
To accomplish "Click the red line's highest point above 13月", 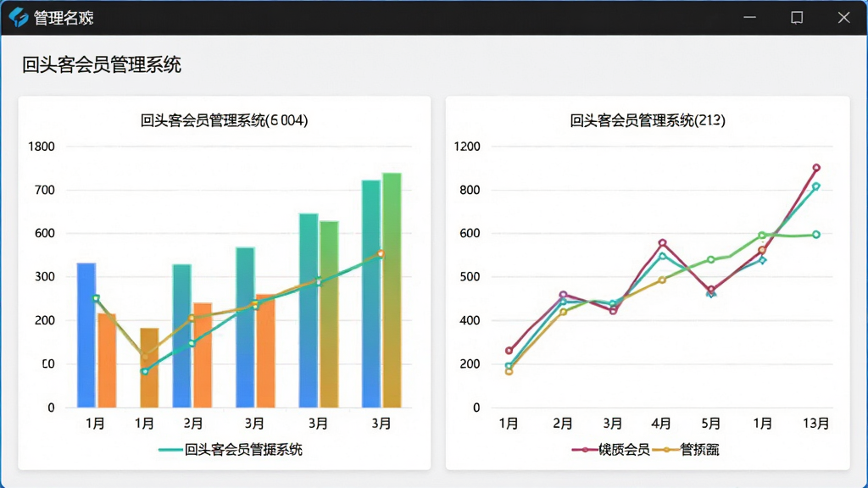I will pyautogui.click(x=816, y=168).
